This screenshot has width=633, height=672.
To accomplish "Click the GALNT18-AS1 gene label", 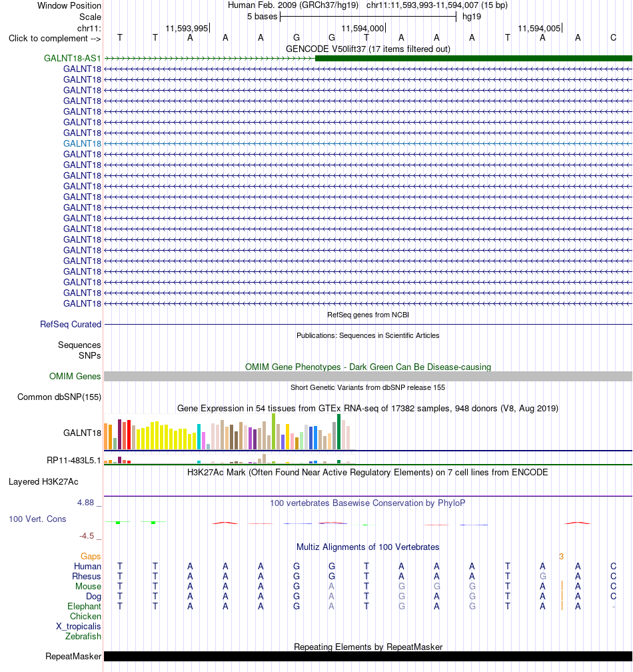I will pos(73,58).
